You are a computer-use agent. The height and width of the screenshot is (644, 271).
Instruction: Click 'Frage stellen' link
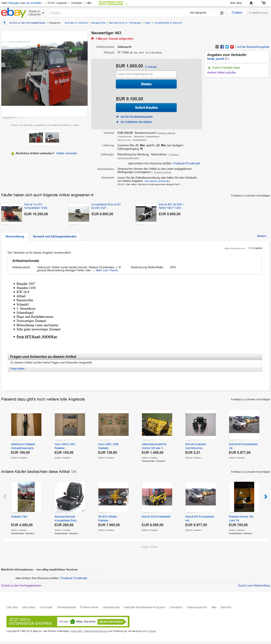pos(17,368)
